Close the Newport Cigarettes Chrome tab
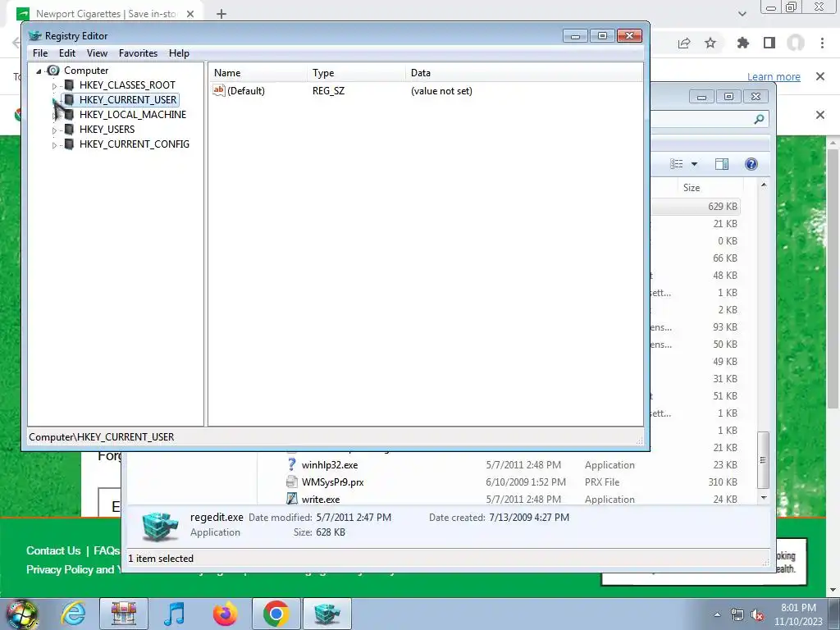This screenshot has width=840, height=630. pos(190,14)
